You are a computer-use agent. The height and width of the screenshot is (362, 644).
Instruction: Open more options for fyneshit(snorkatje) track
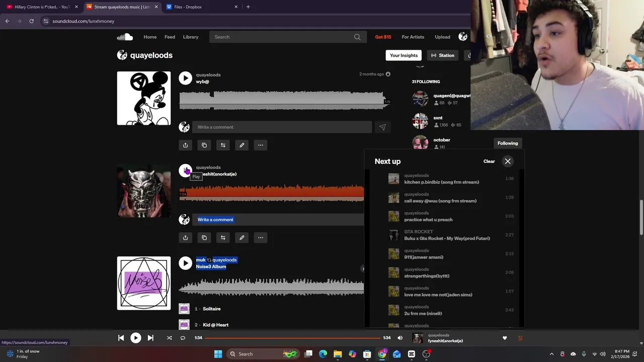coord(261,238)
